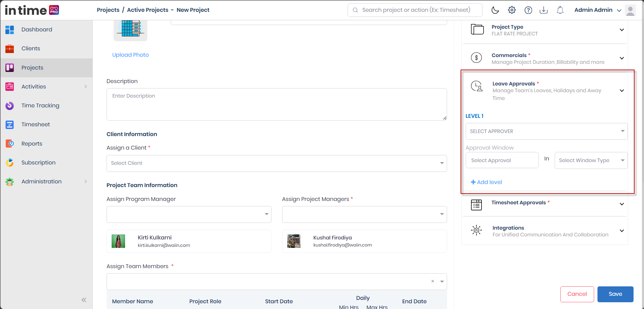Open the Assign Project Managers dropdown
Viewport: 644px width, 309px height.
(x=364, y=214)
